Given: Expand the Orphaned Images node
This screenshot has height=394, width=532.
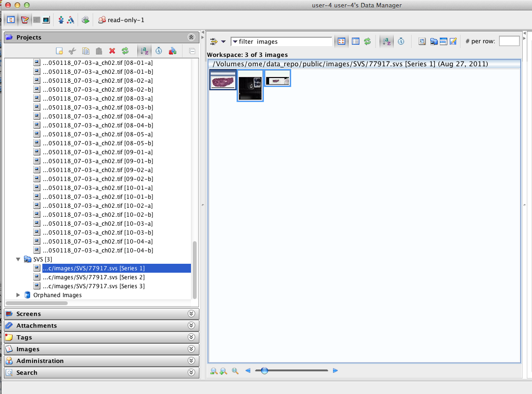Looking at the screenshot, I should [x=18, y=295].
